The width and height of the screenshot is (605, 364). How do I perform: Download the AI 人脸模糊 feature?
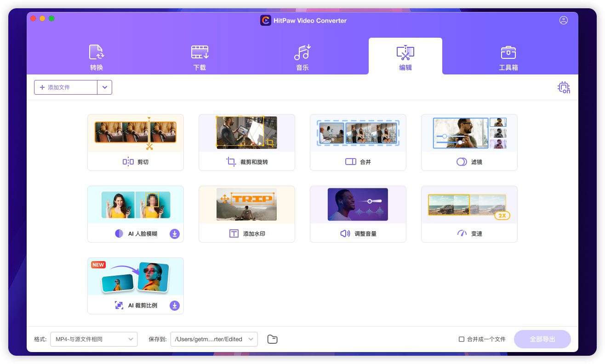[174, 234]
